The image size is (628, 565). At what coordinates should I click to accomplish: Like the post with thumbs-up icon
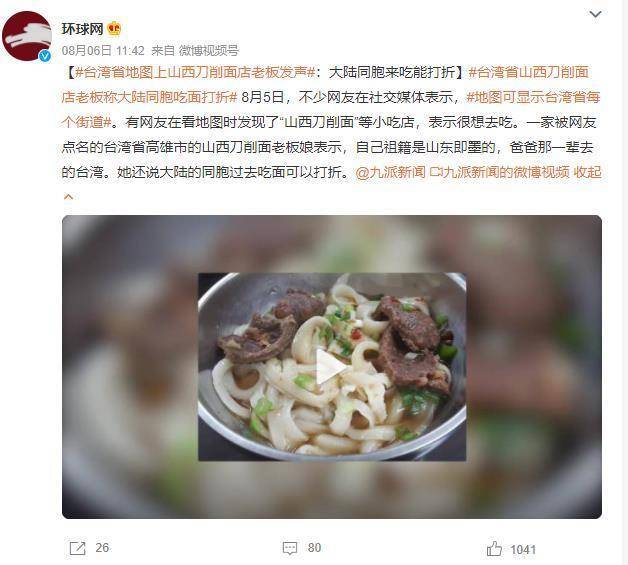[494, 549]
